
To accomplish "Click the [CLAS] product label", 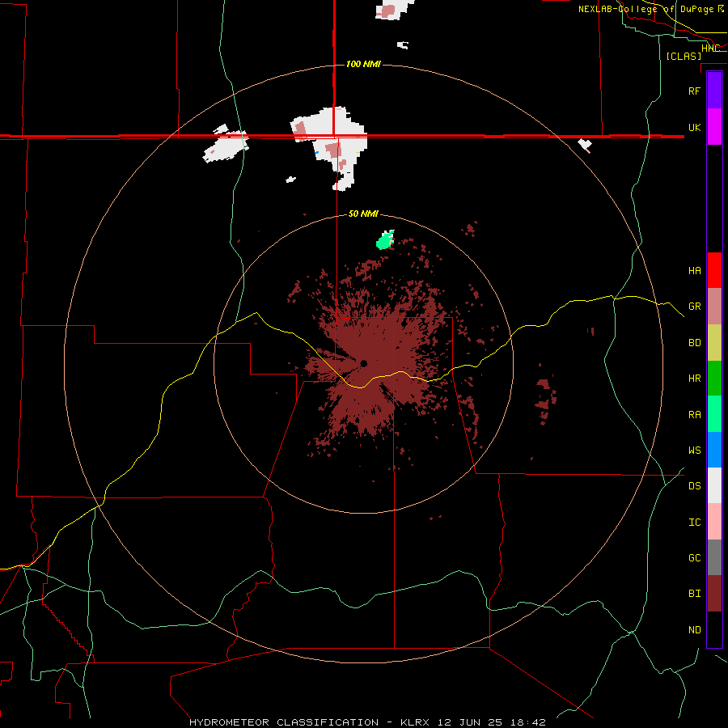I will pos(684,56).
